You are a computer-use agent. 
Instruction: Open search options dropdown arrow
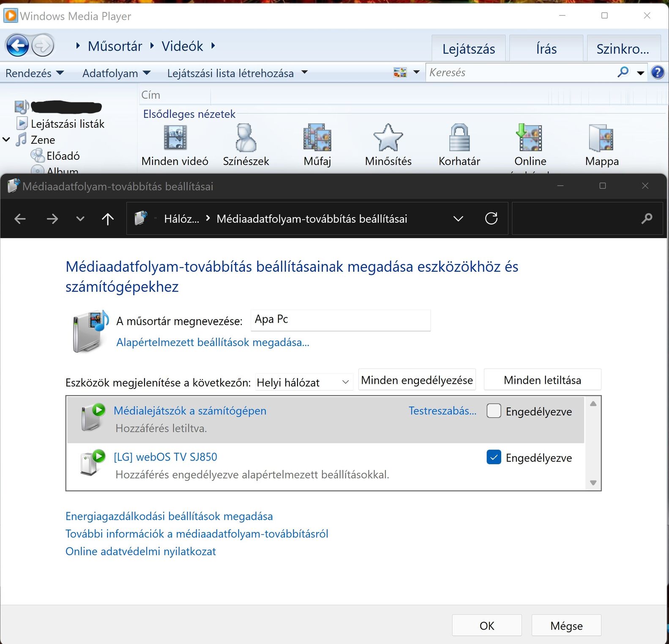[x=641, y=73]
